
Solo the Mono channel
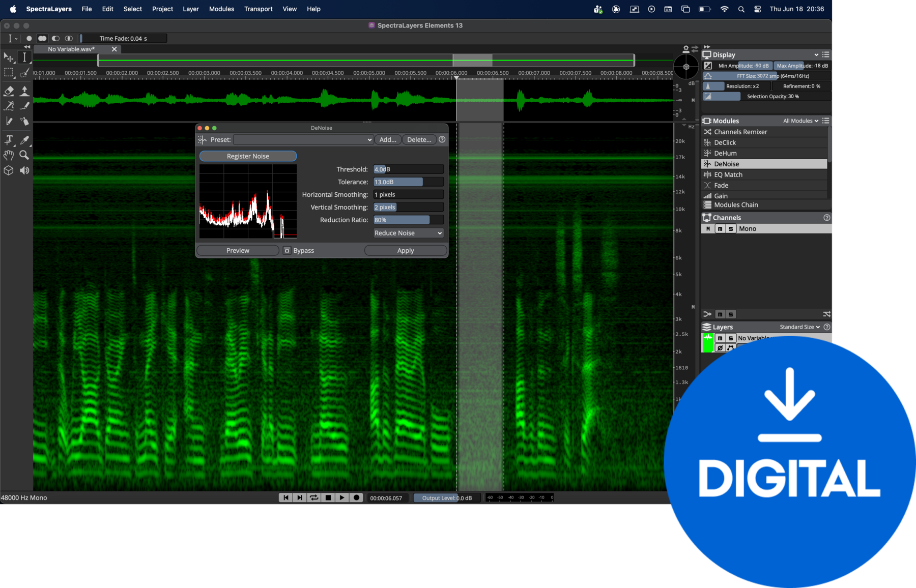[x=731, y=229]
